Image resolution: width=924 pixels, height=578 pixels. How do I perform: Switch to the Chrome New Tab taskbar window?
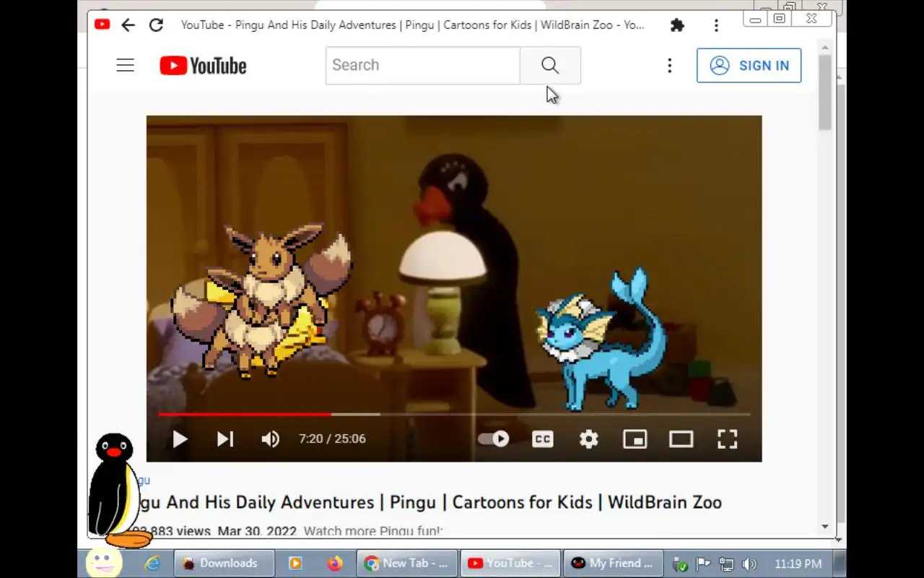tap(407, 564)
